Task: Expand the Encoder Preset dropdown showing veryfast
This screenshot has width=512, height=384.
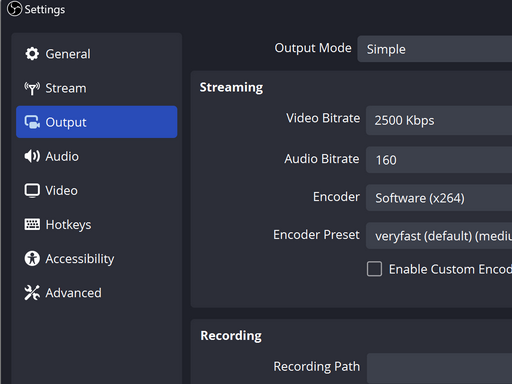Action: click(439, 236)
